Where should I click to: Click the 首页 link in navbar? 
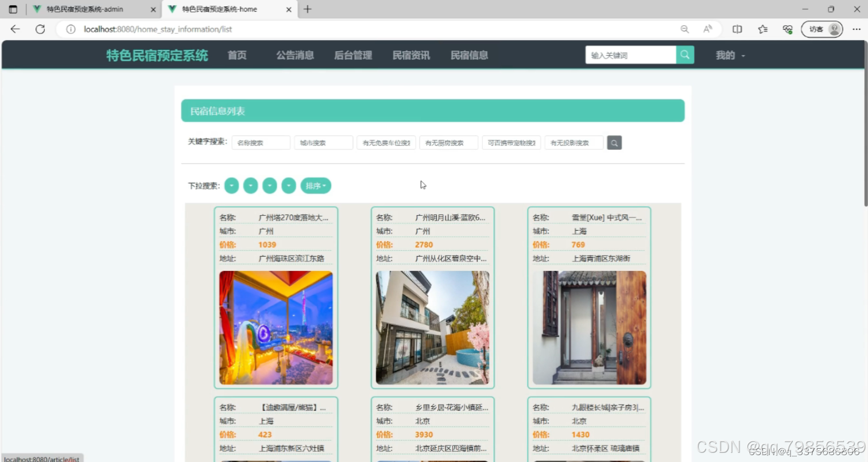[x=237, y=55]
